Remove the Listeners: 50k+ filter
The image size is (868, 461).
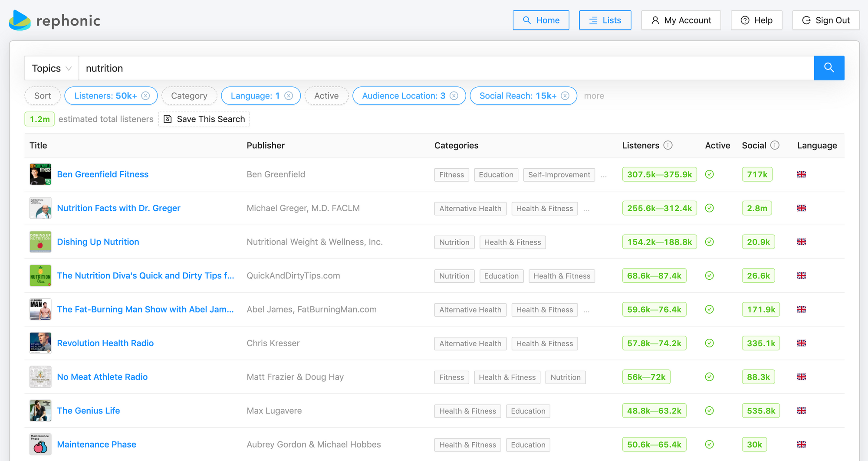point(146,96)
